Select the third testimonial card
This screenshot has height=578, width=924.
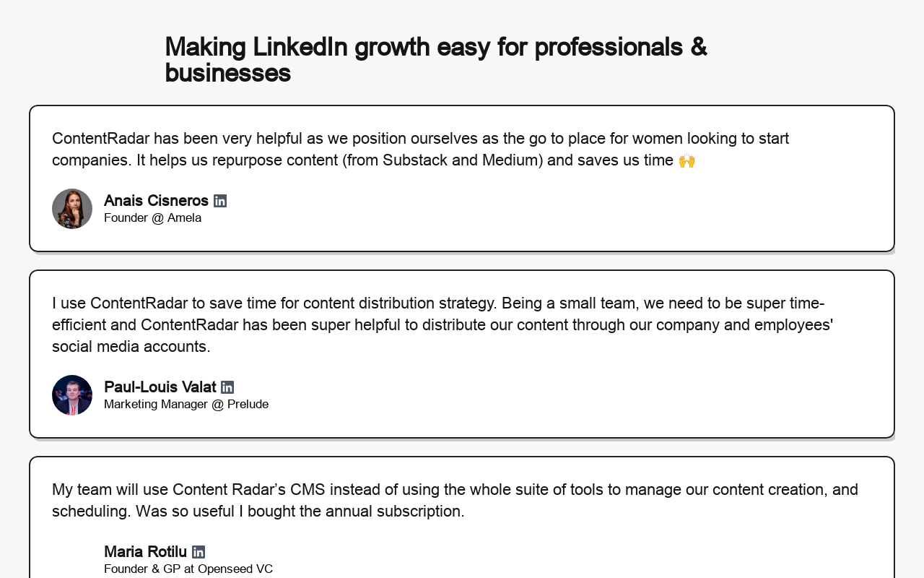coord(462,517)
